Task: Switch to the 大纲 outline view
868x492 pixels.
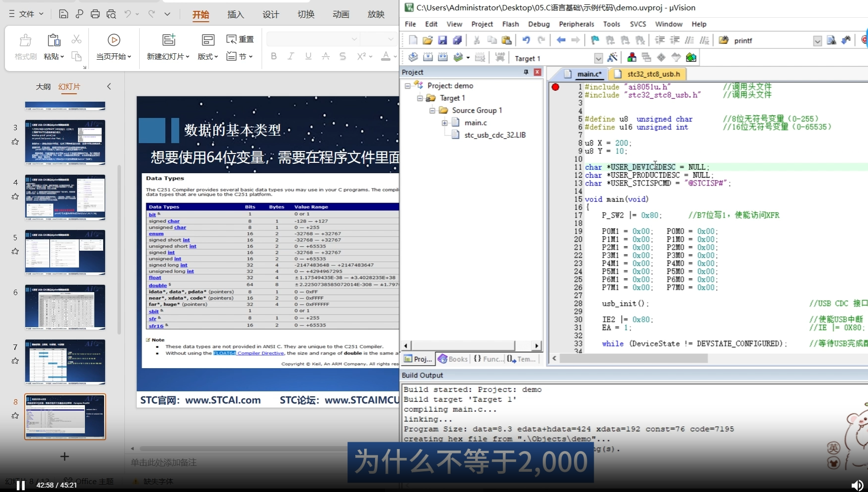Action: coord(43,86)
